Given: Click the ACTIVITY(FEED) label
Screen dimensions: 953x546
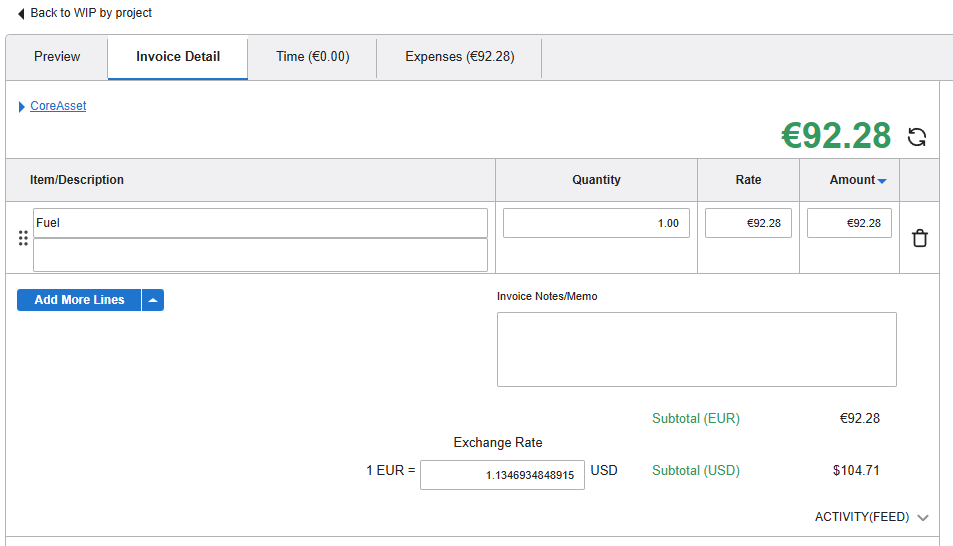Looking at the screenshot, I should pos(862,517).
